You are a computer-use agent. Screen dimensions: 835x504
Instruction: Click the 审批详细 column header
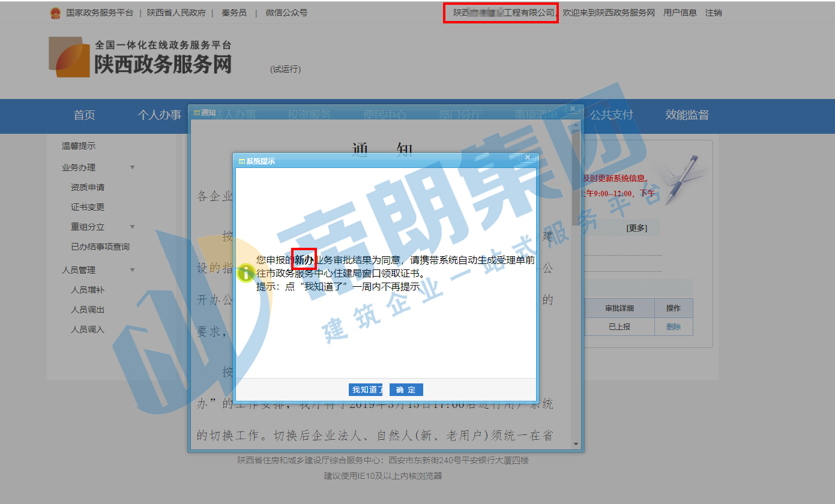[619, 308]
